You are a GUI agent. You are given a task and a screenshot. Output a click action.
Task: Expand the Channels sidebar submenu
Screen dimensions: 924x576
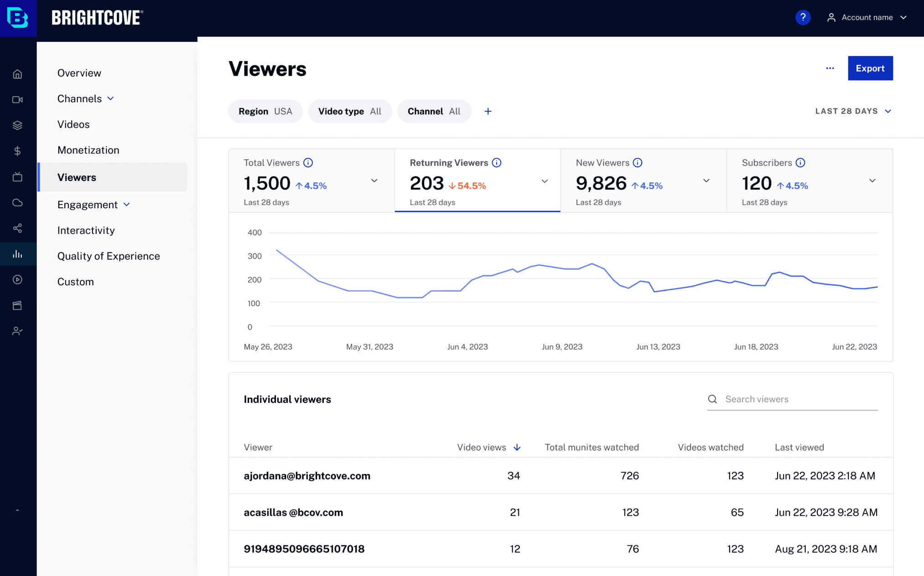(x=110, y=98)
